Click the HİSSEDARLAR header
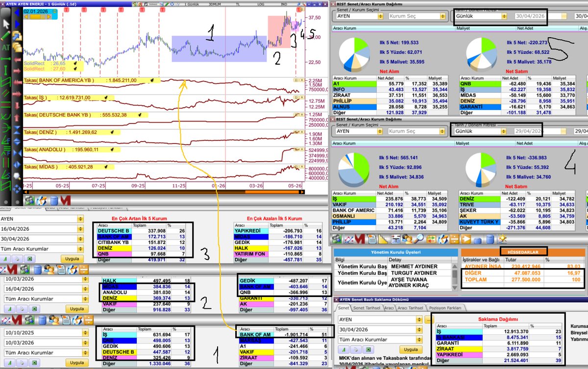588x369 pixels. [523, 252]
